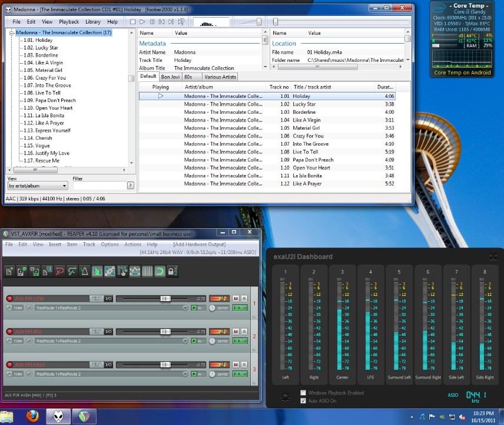The image size is (504, 425).
Task: Toggle the metronome icon in REAPER
Action: pos(85,271)
